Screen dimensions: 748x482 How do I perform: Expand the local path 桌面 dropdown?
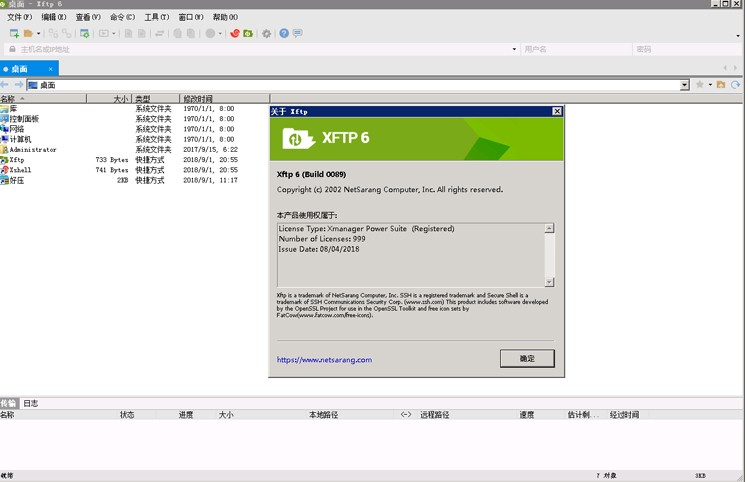684,85
